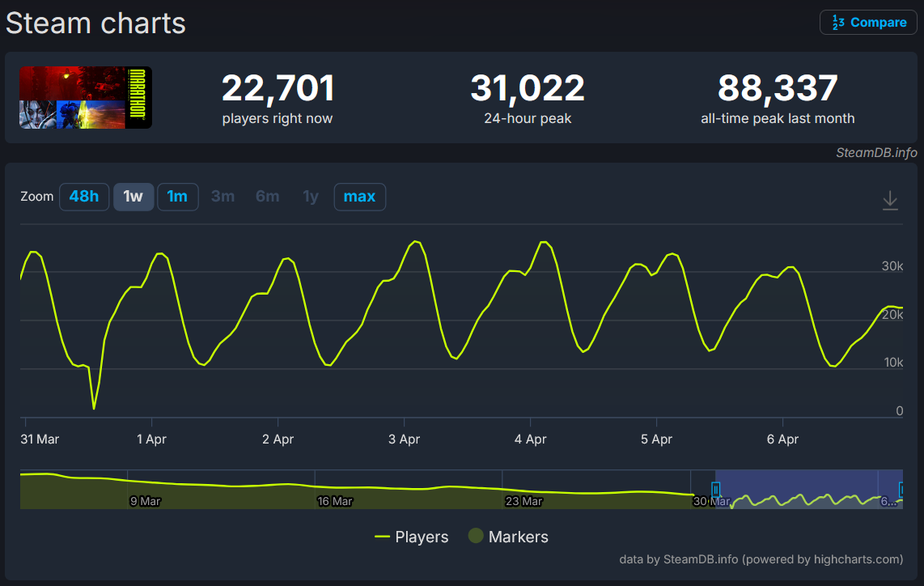Click the 31,022 24-hour peak value
The width and height of the screenshot is (924, 586).
pyautogui.click(x=528, y=87)
